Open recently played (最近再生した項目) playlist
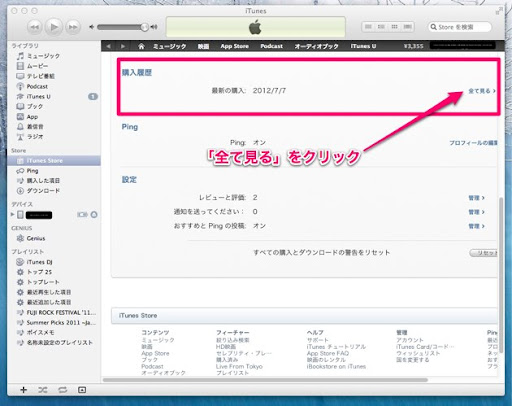 pos(49,292)
